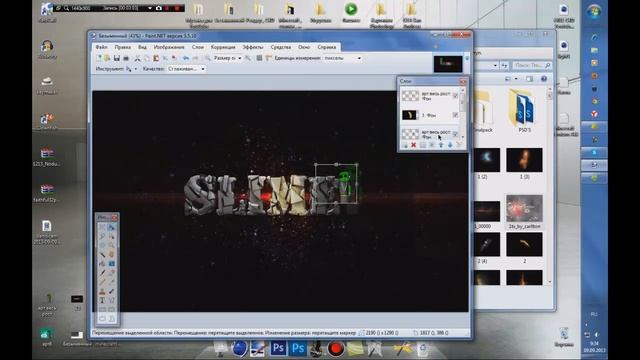Toggle visibility of third layer checkbox
This screenshot has width=640, height=360.
(x=455, y=134)
